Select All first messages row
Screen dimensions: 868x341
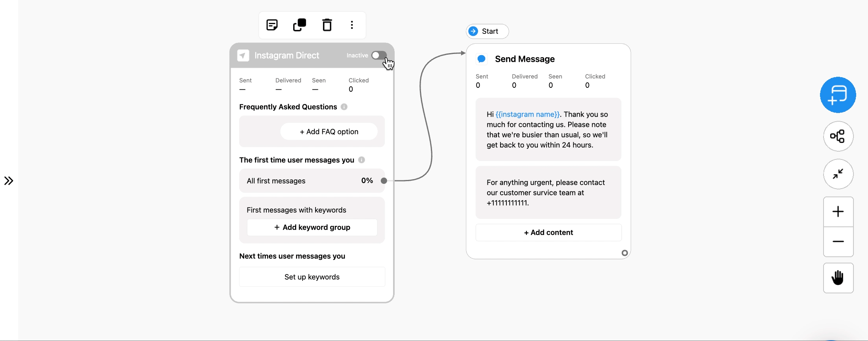point(312,181)
